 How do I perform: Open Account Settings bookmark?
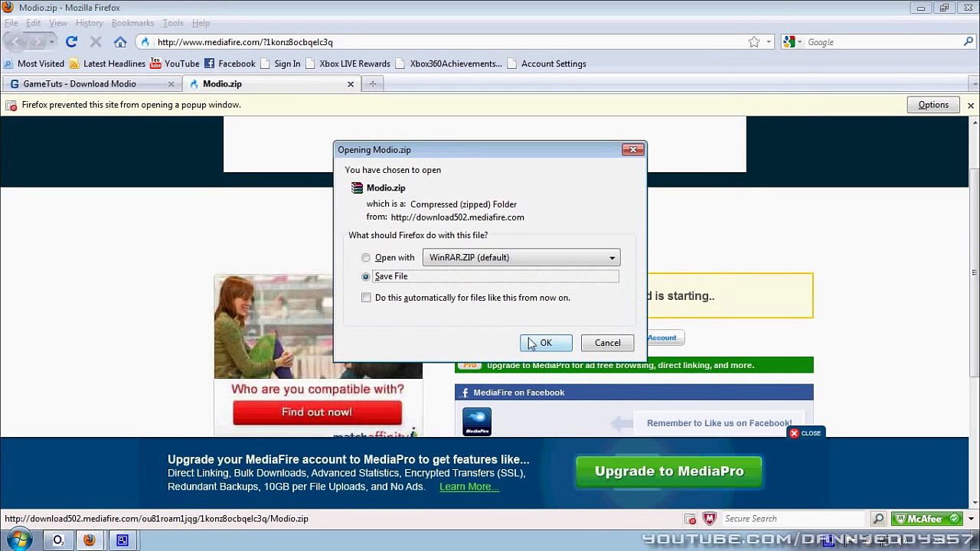[x=547, y=64]
